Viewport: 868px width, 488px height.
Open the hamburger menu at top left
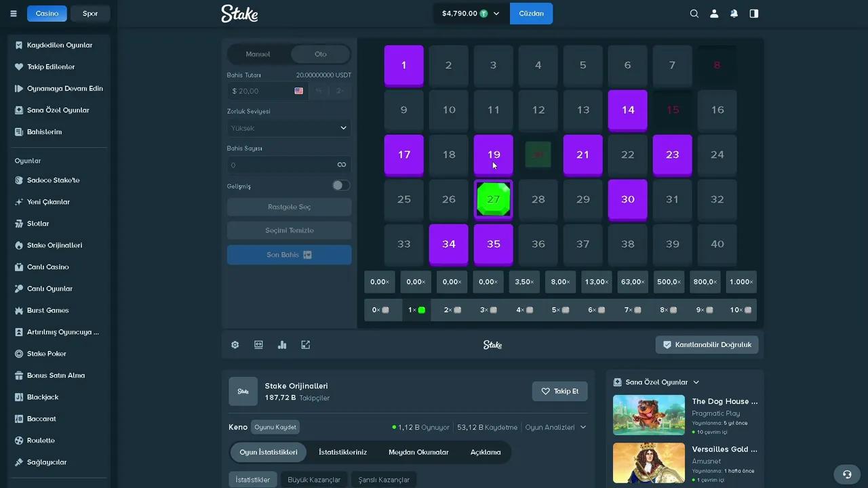(14, 14)
